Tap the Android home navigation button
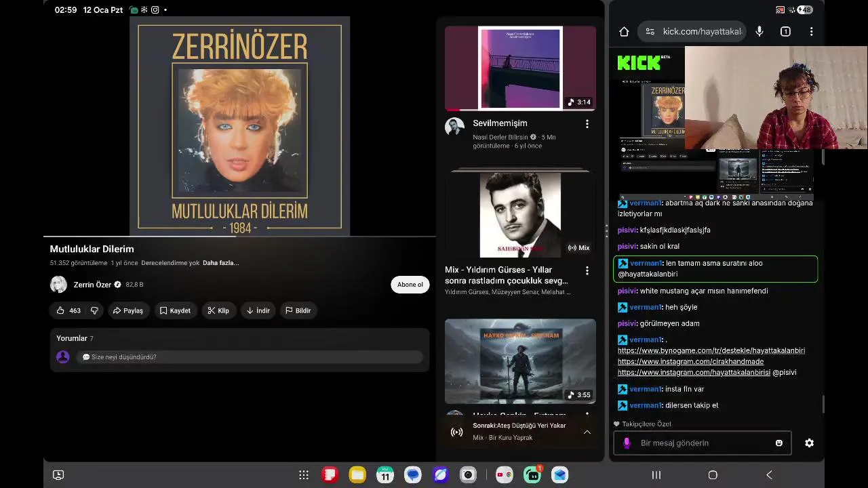 [713, 475]
